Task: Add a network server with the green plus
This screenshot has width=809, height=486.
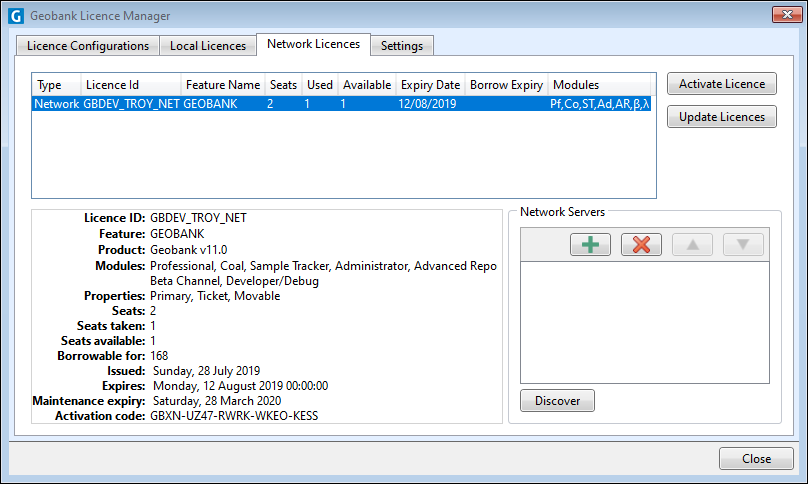Action: (x=590, y=245)
